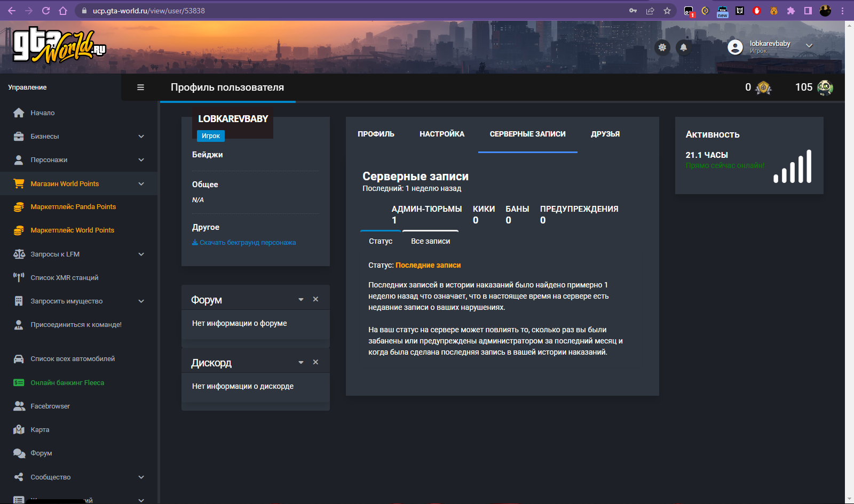This screenshot has width=854, height=504.
Task: Bookmark this page with the star icon
Action: [667, 11]
